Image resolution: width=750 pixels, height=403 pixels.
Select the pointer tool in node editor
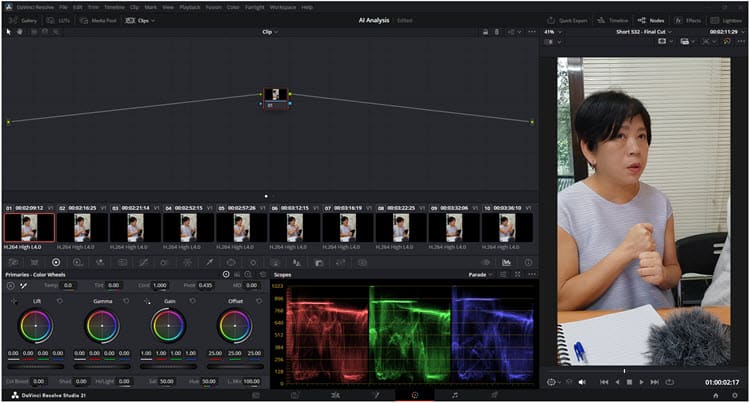8,32
